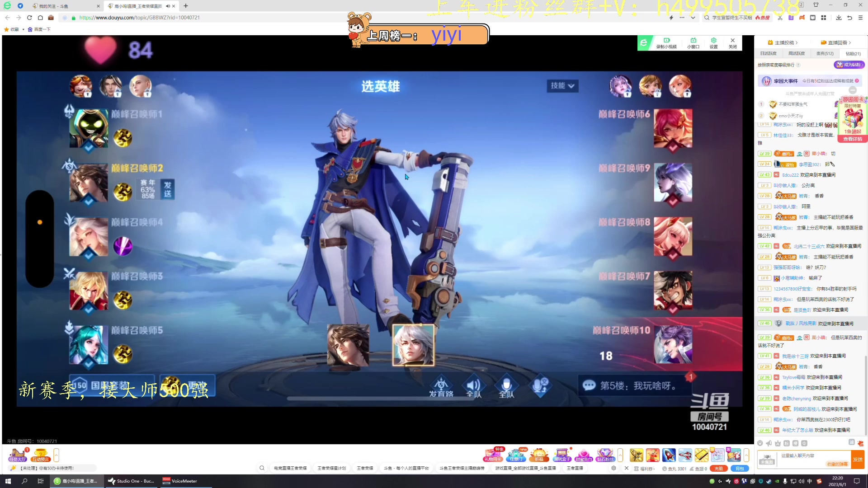Viewport: 868px width, 488px height.
Task: Click the 电竞直播王者荣耀 link
Action: click(x=290, y=468)
